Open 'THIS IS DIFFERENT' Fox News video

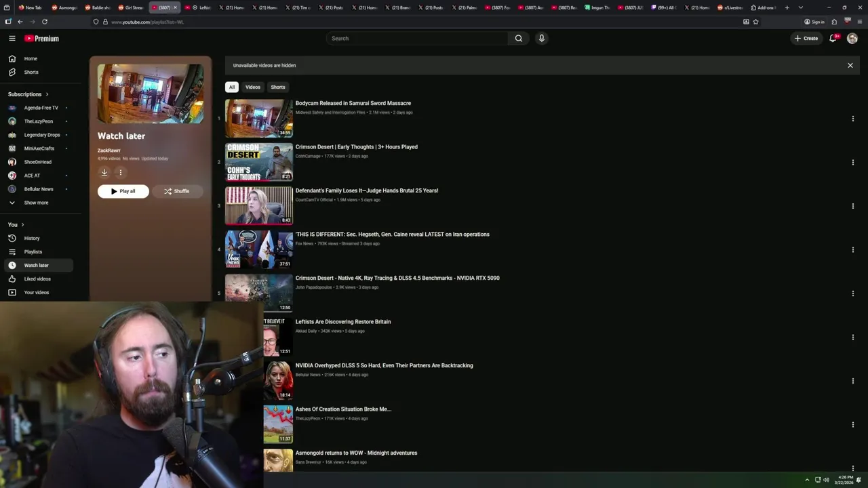(393, 235)
